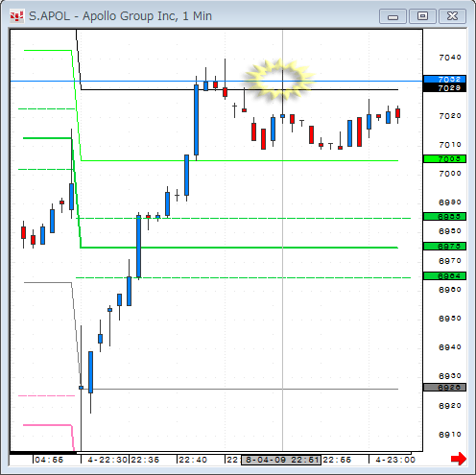The height and width of the screenshot is (475, 476).
Task: Click the green 6975 price label
Action: [x=444, y=247]
